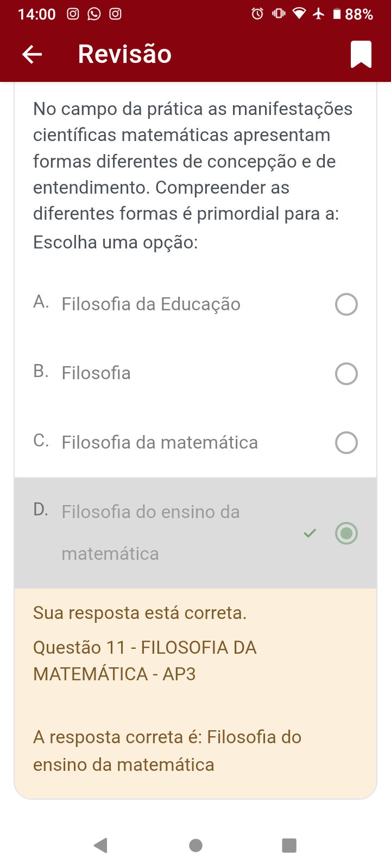The image size is (391, 868).
Task: Tap the Wi-Fi status icon
Action: point(299,14)
